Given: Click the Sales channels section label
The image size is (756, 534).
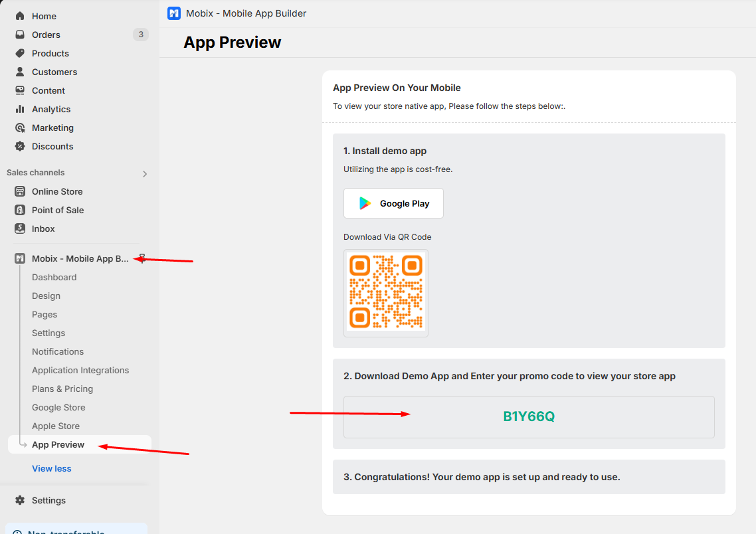Looking at the screenshot, I should (x=36, y=173).
